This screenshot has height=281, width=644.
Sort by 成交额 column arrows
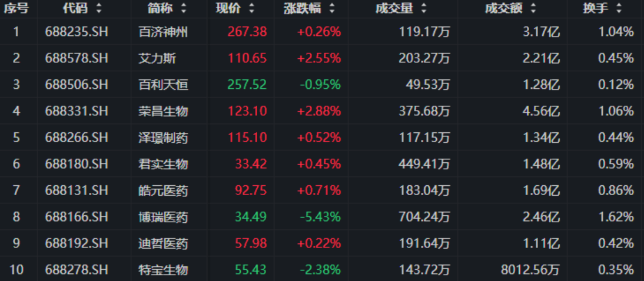533,8
